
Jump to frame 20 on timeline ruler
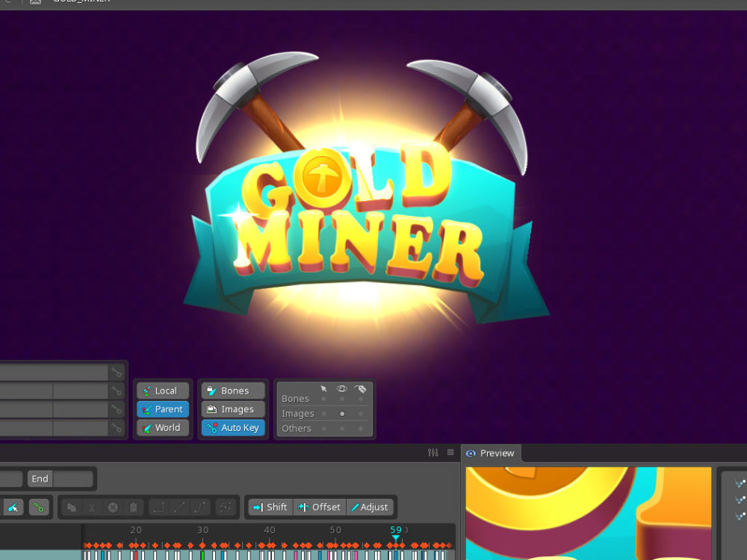(x=136, y=530)
